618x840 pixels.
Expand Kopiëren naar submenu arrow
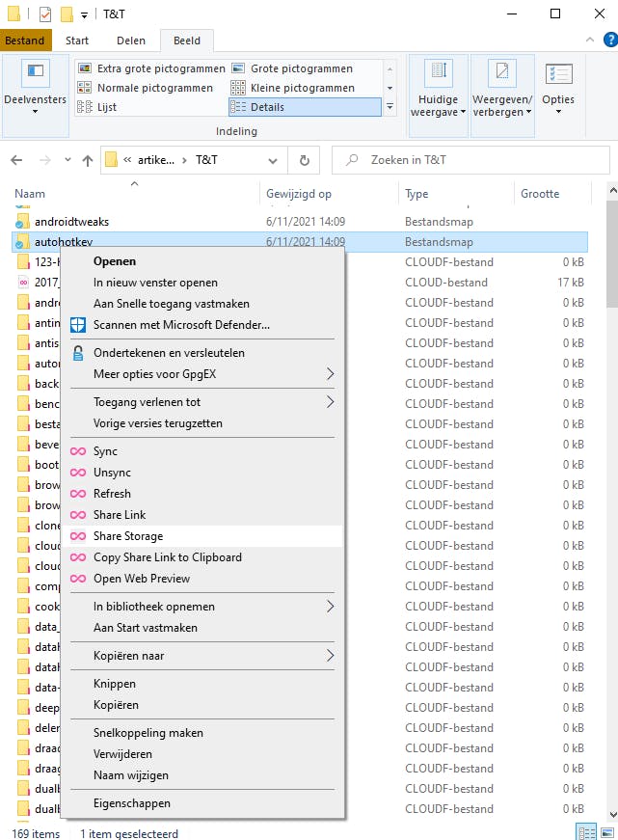[x=330, y=656]
